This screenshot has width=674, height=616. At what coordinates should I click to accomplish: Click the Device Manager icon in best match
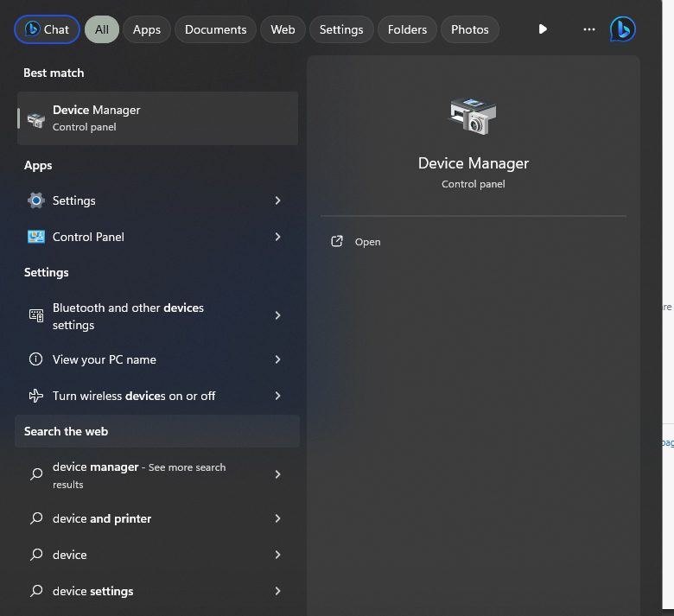coord(36,119)
